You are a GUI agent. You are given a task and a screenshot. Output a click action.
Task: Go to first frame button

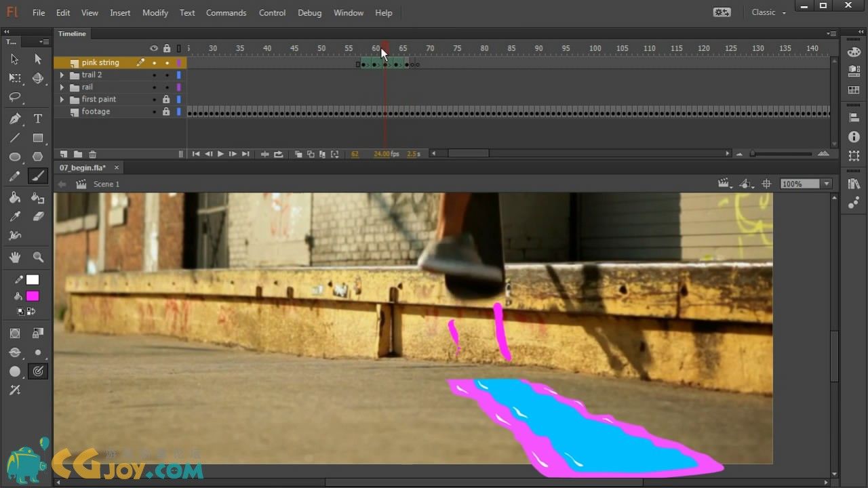tap(196, 154)
